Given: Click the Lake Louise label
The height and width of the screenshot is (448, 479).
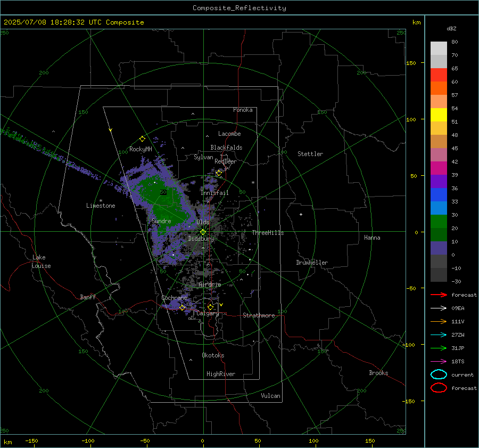Looking at the screenshot, I should coord(41,262).
